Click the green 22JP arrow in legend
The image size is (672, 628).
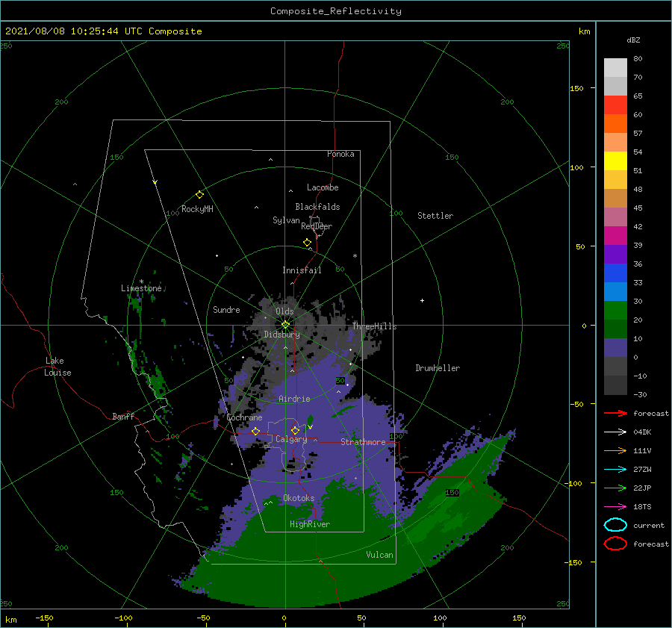[x=615, y=488]
